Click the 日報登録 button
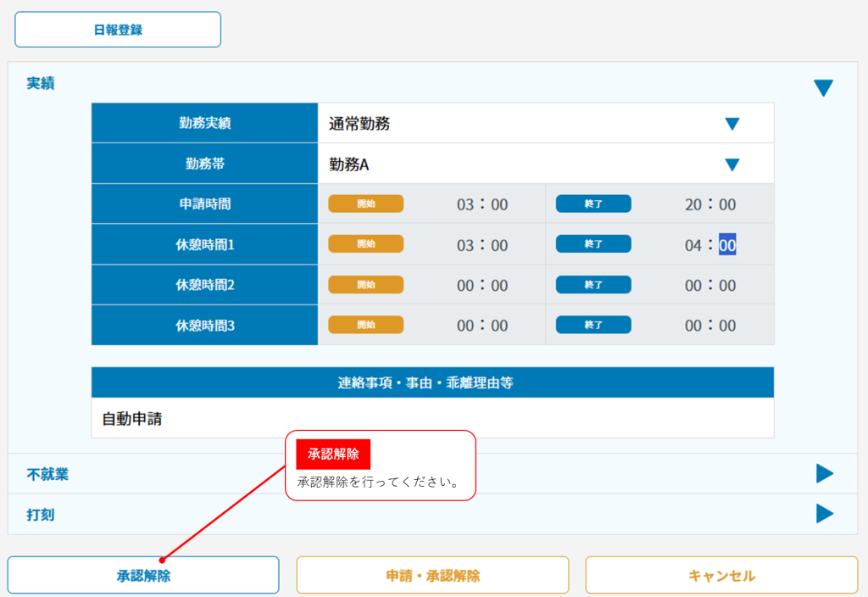The width and height of the screenshot is (868, 597). pyautogui.click(x=118, y=30)
